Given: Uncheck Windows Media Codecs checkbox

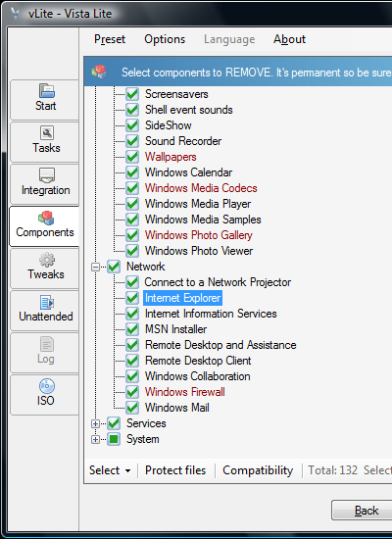Looking at the screenshot, I should tap(132, 188).
